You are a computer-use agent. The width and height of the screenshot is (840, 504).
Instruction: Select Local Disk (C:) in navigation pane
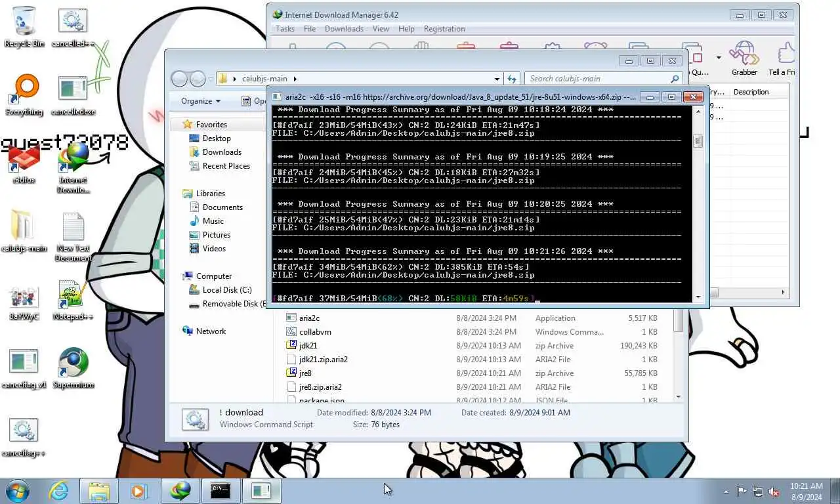(x=227, y=290)
